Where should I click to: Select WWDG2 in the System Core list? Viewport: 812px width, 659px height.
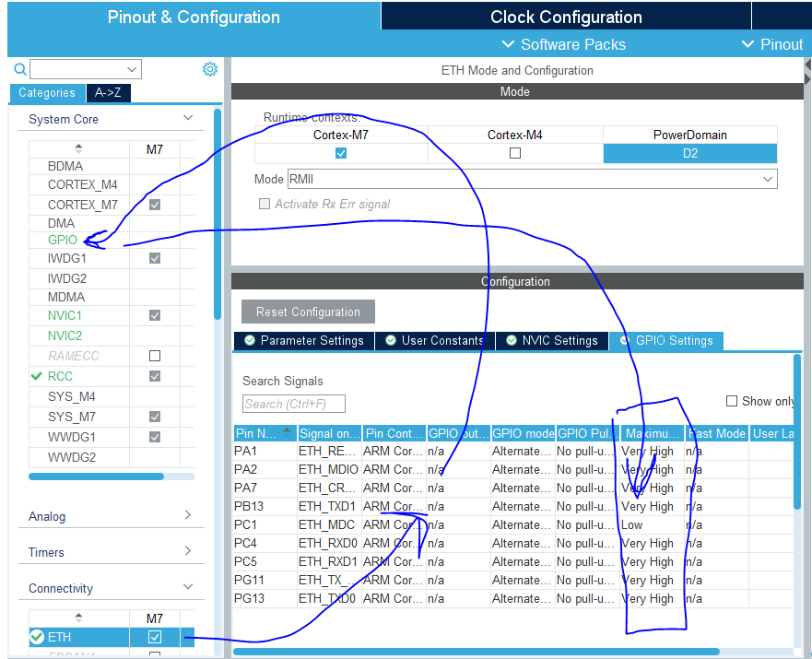72,458
